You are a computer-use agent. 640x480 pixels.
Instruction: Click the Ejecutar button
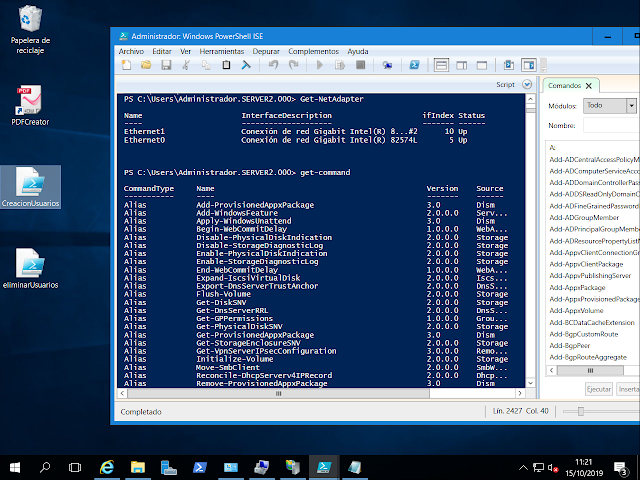(x=598, y=389)
